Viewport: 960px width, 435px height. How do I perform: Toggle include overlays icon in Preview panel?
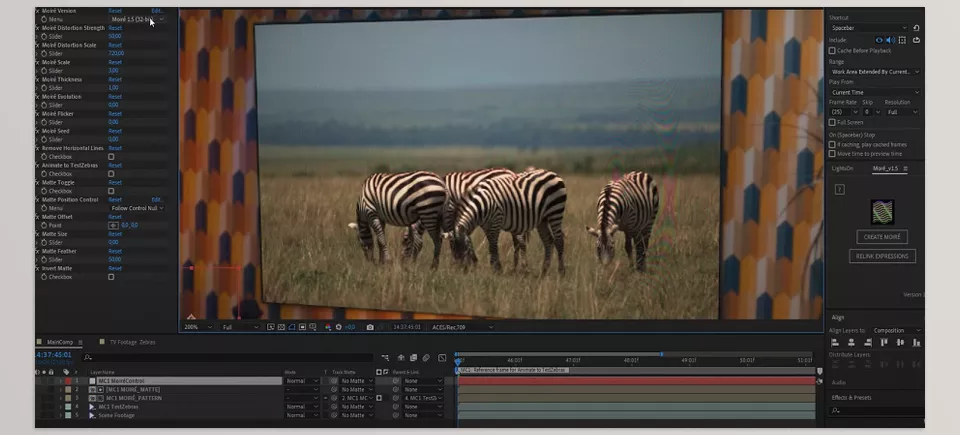tap(902, 40)
